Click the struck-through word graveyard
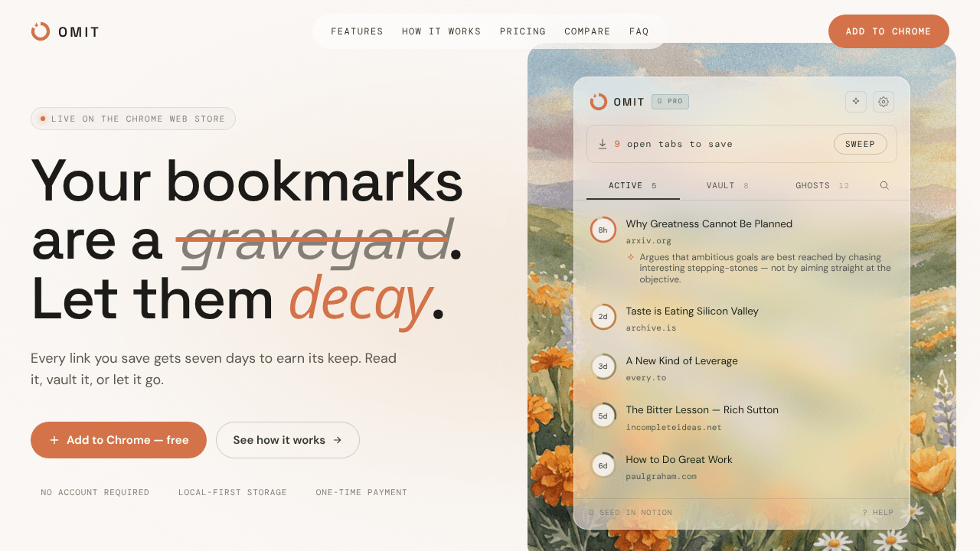Screen dimensions: 980x551 coord(313,240)
